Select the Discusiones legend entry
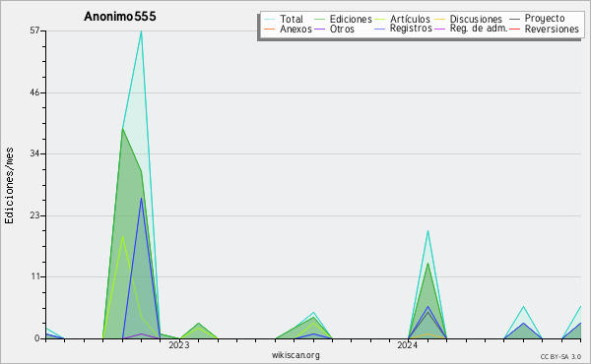The height and width of the screenshot is (364, 591). coord(468,19)
